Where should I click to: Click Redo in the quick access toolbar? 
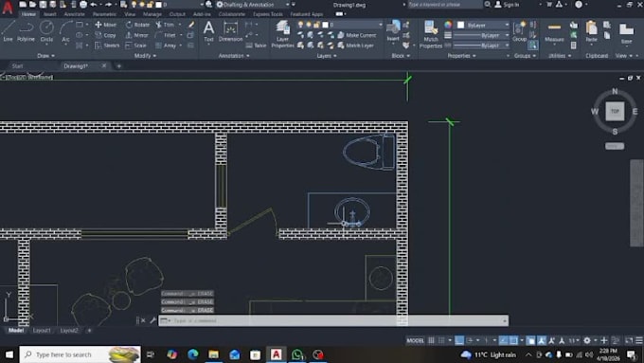coord(108,5)
